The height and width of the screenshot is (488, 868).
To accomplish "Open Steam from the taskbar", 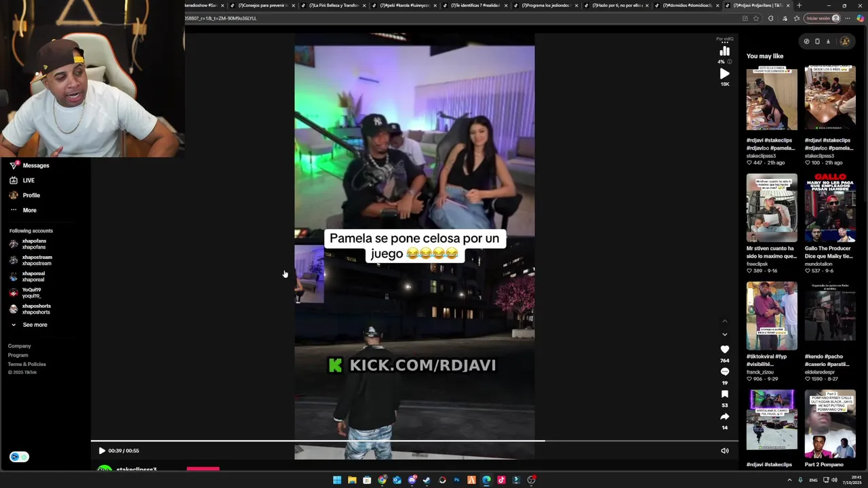I will (427, 480).
